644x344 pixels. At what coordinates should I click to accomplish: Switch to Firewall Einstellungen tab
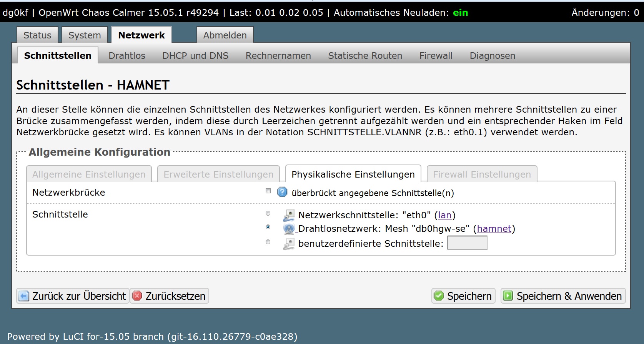click(482, 174)
